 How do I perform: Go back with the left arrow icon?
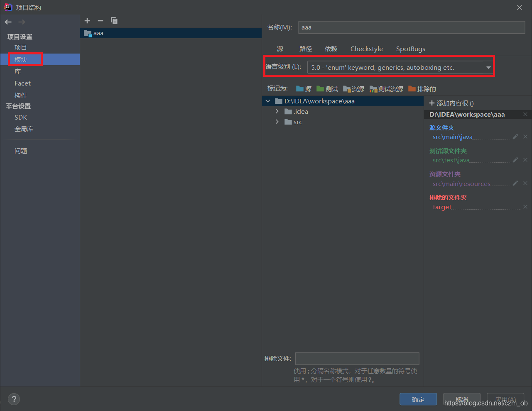coord(8,22)
